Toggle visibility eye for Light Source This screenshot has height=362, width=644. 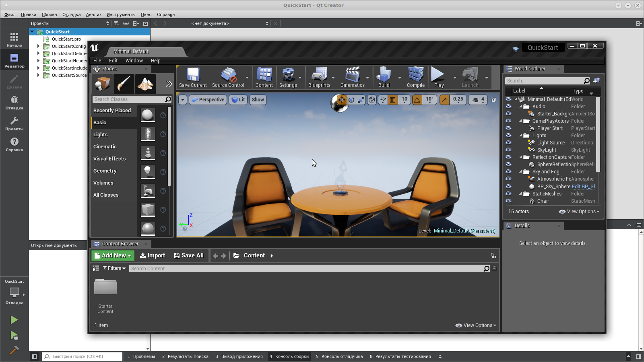coord(508,142)
